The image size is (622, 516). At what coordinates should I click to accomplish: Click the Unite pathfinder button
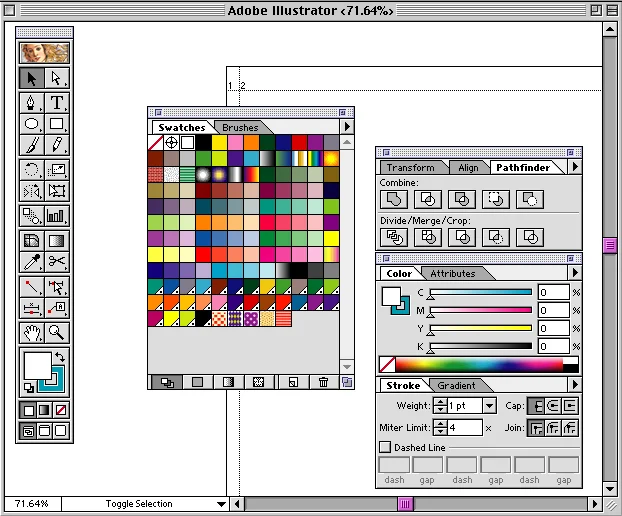(x=394, y=199)
